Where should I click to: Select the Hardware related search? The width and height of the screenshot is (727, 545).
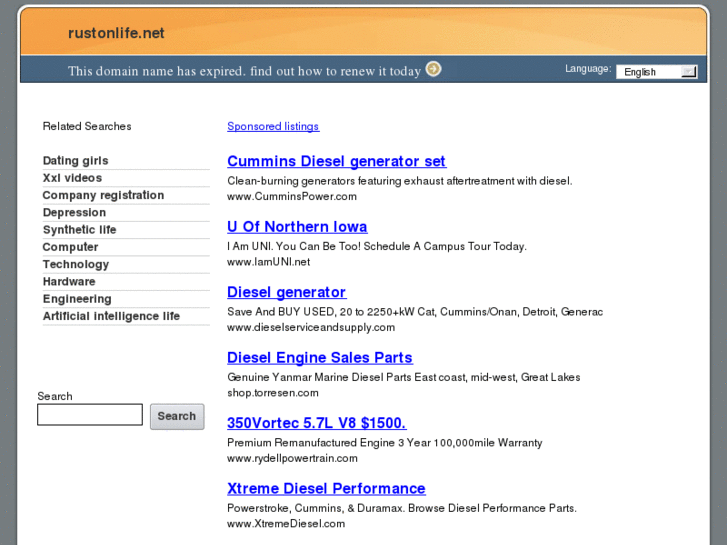coord(69,282)
